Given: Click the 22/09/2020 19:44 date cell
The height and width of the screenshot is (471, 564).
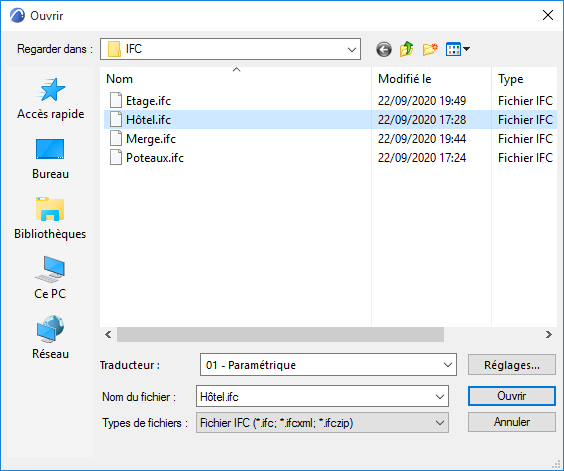Looking at the screenshot, I should click(422, 139).
